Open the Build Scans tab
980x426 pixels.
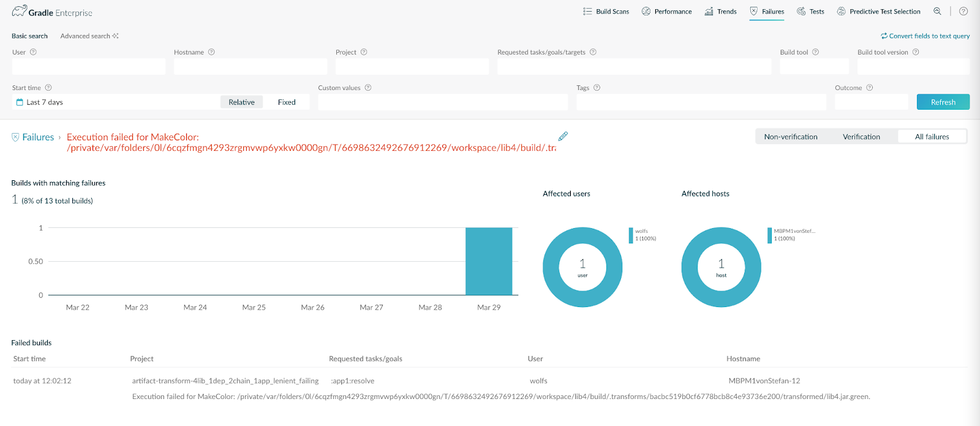(x=606, y=12)
